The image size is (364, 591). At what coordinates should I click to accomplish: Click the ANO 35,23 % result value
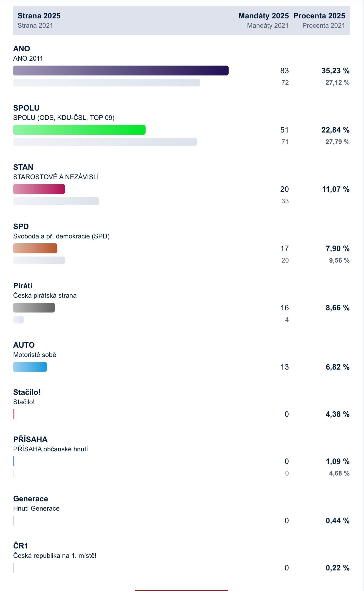335,71
